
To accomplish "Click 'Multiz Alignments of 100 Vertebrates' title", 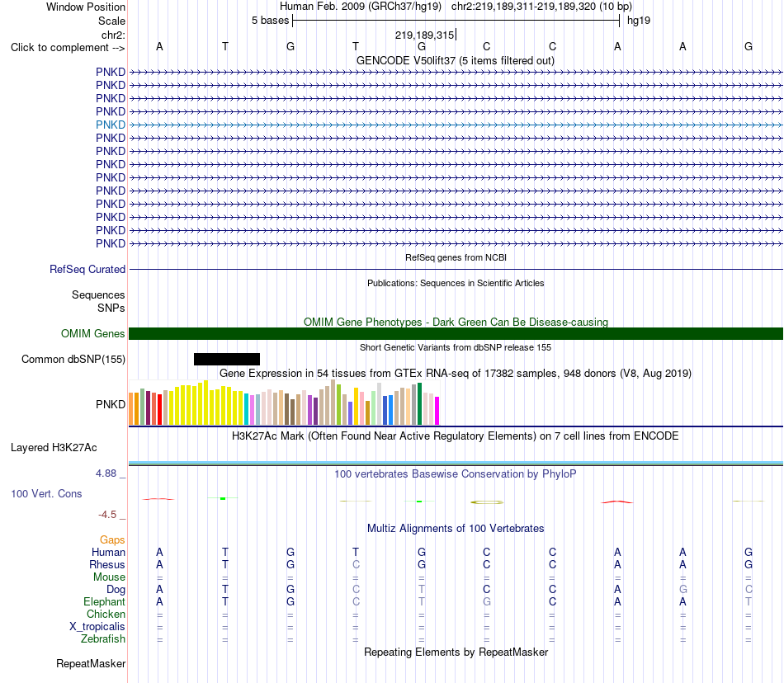I will [456, 528].
